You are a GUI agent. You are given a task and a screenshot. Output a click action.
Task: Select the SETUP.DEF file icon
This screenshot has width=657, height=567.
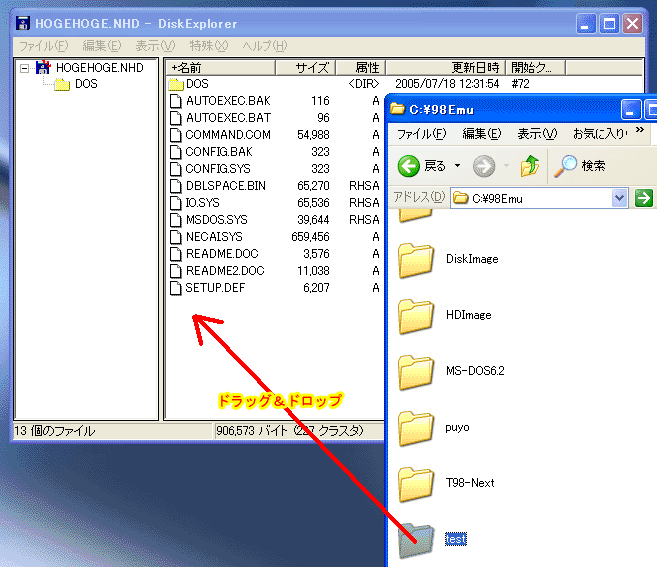click(176, 288)
